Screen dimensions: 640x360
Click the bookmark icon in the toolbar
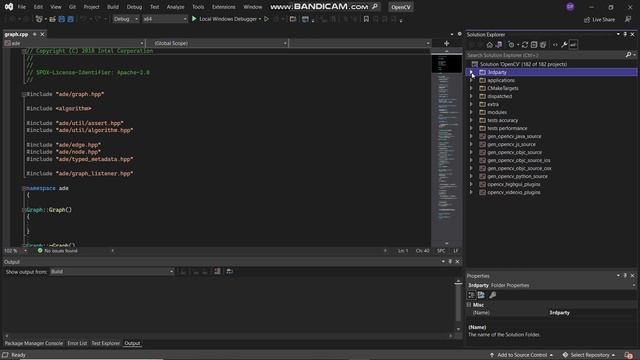(x=366, y=19)
